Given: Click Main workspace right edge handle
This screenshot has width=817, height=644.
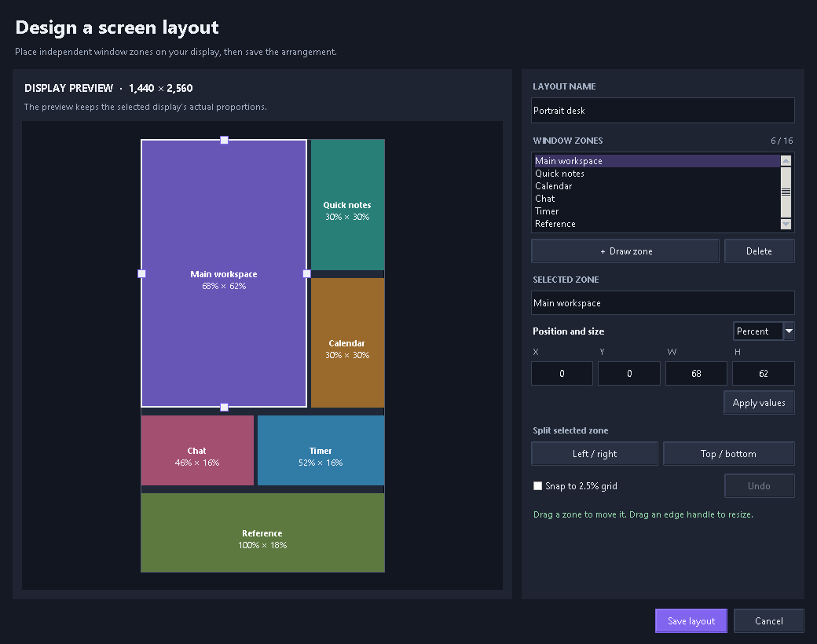Looking at the screenshot, I should 307,273.
